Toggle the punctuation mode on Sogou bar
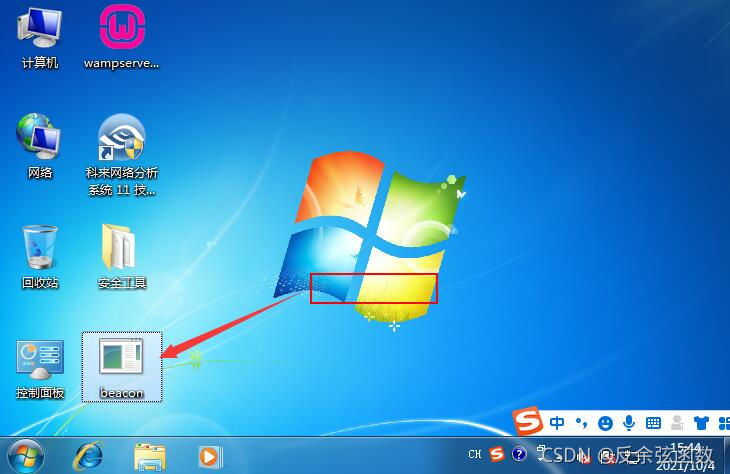The width and height of the screenshot is (730, 474). click(581, 423)
